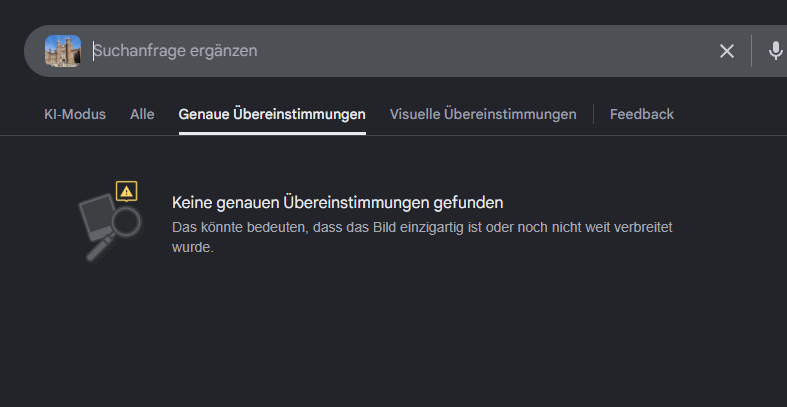
Task: Open the Feedback link
Action: [x=641, y=114]
